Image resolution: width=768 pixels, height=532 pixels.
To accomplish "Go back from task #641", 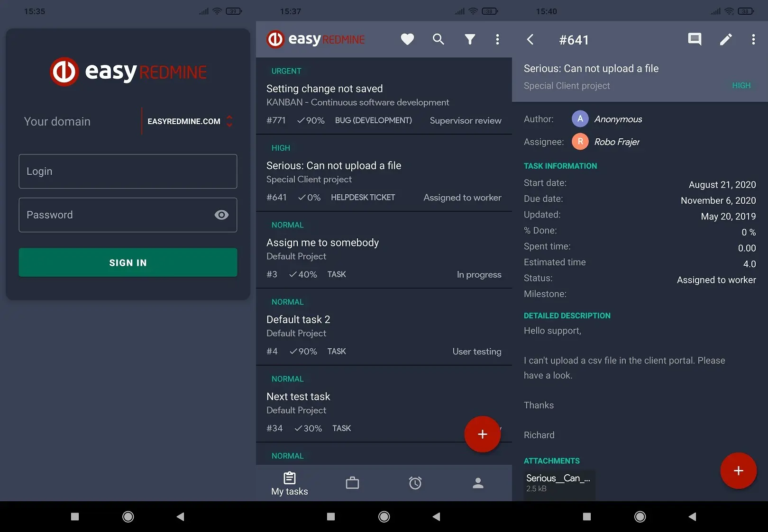I will click(530, 39).
